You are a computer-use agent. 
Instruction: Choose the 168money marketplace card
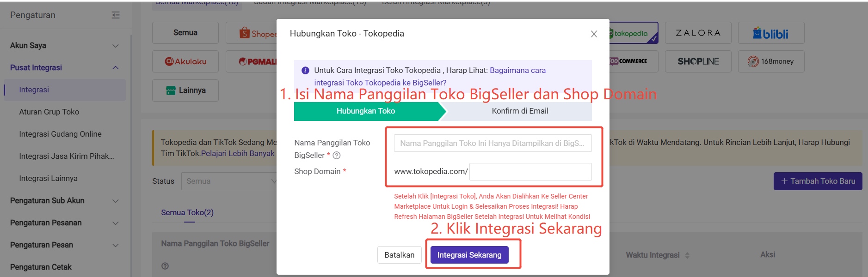click(x=771, y=61)
